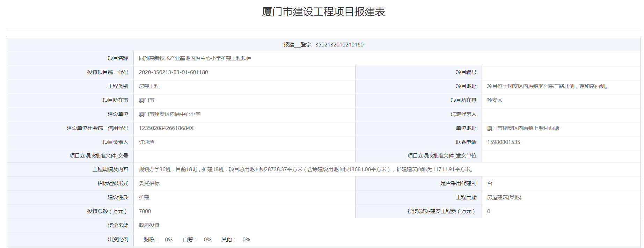644x248 pixels.
Task: Click the 单位地址 label
Action: point(466,128)
